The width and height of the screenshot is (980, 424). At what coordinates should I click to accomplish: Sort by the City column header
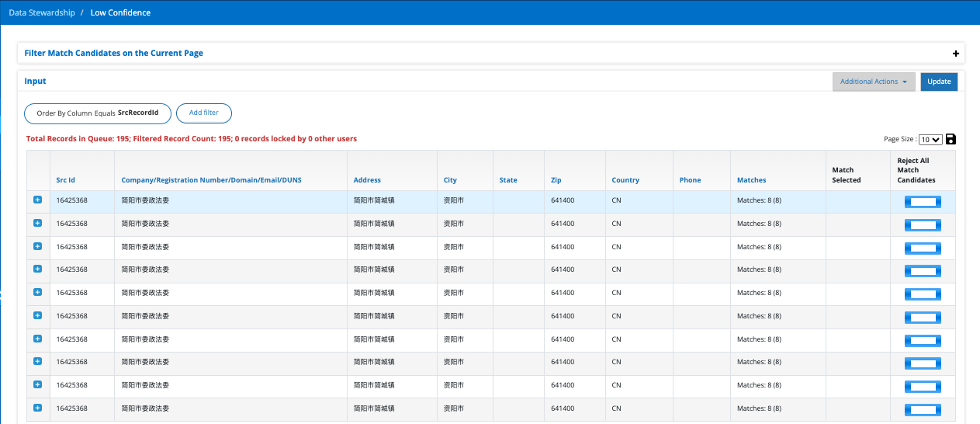pyautogui.click(x=450, y=180)
